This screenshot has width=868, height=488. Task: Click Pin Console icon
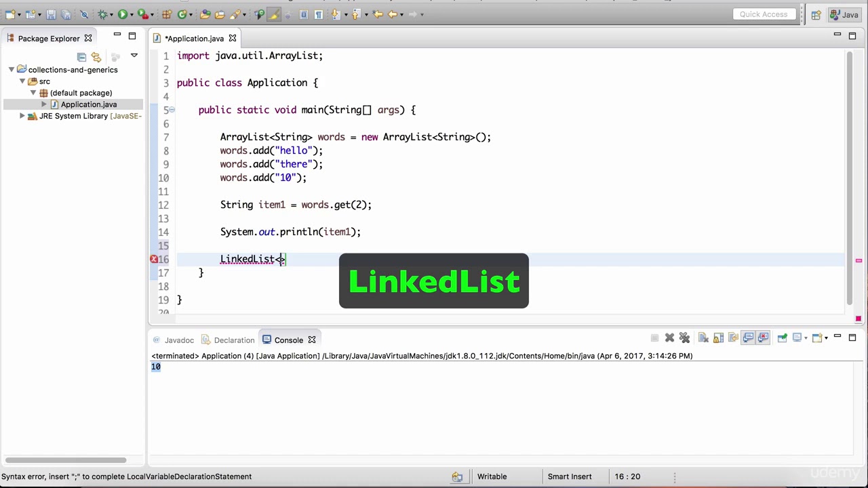coord(783,338)
